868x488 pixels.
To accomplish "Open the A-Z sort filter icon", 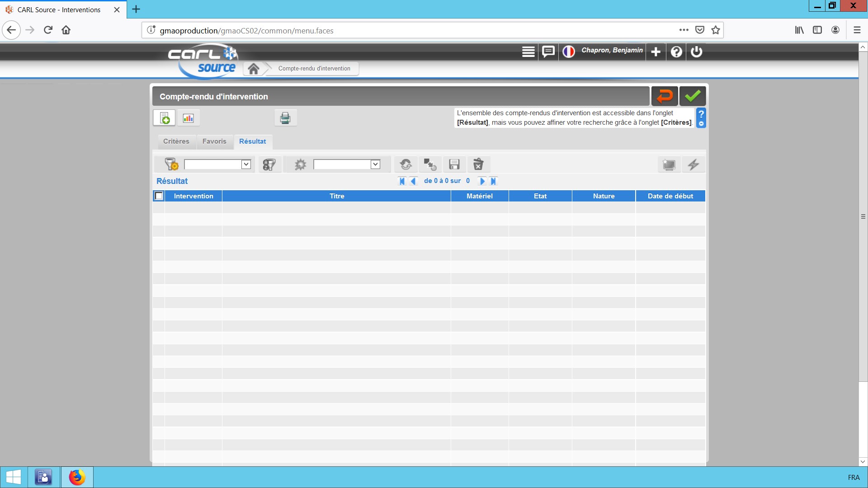I will (269, 164).
